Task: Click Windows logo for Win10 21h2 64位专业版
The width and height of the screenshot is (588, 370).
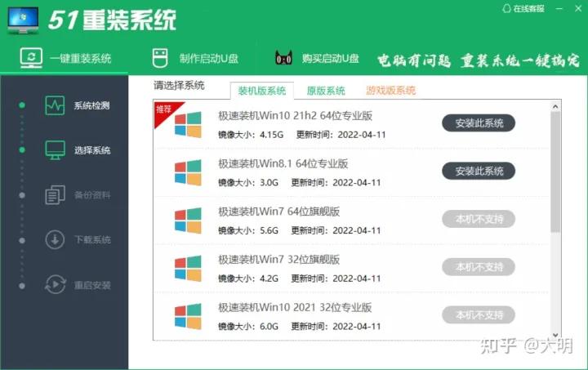Action: point(188,124)
